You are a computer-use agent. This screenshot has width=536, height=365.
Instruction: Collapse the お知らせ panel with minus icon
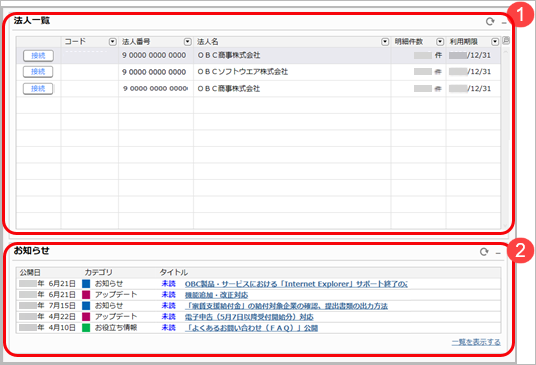[498, 253]
